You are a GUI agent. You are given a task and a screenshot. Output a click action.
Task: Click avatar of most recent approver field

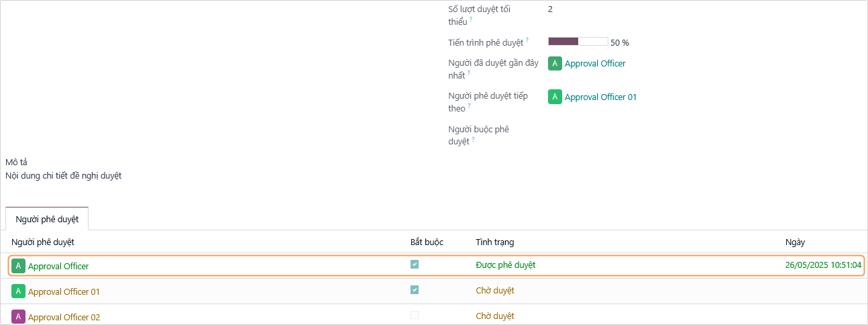pos(555,63)
